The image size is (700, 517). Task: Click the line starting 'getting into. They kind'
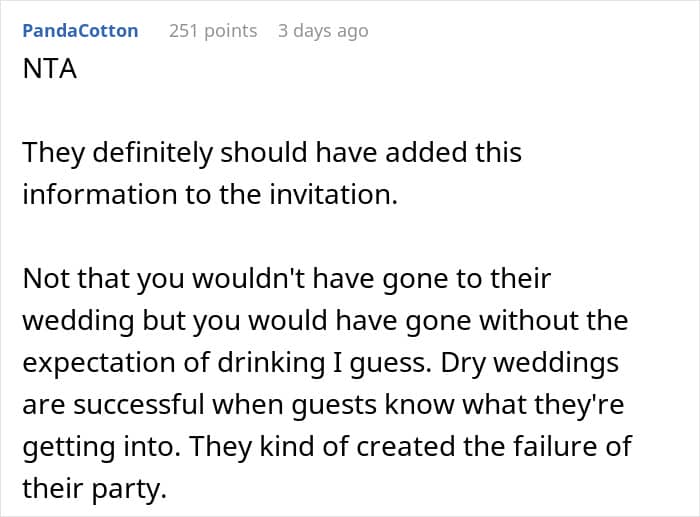pyautogui.click(x=327, y=446)
